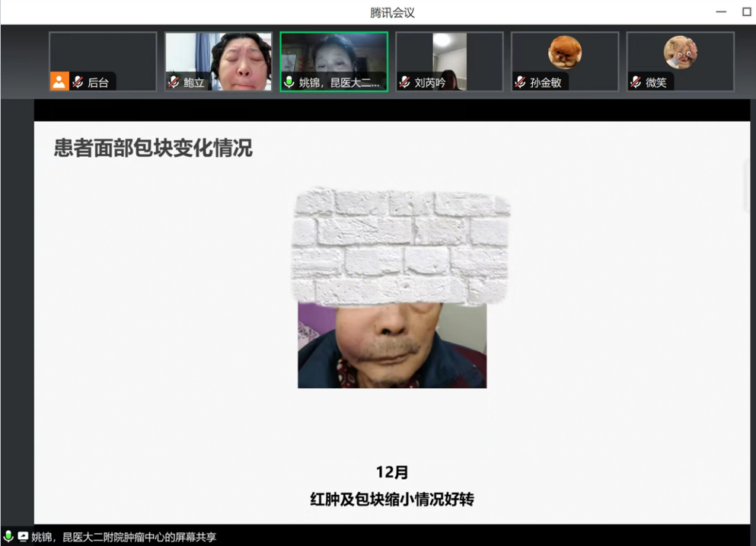The width and height of the screenshot is (756, 546).
Task: Click 刘芮吟's muted microphone icon
Action: pos(405,82)
